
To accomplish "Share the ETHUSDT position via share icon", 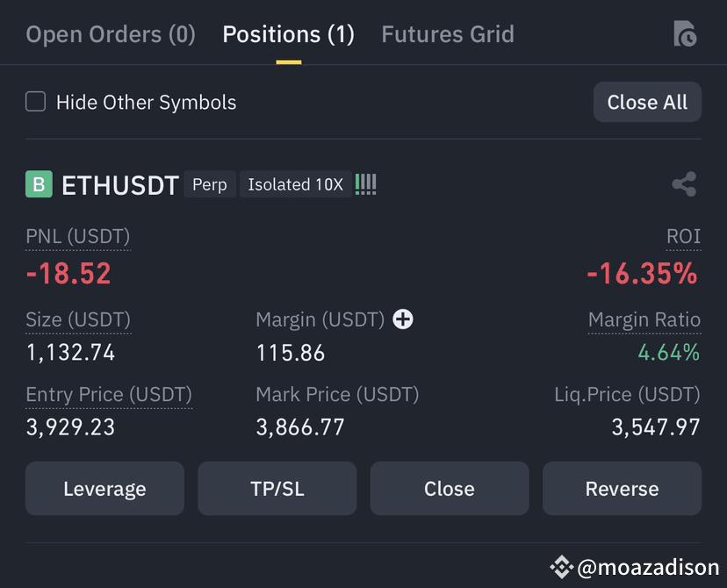I will click(x=684, y=184).
